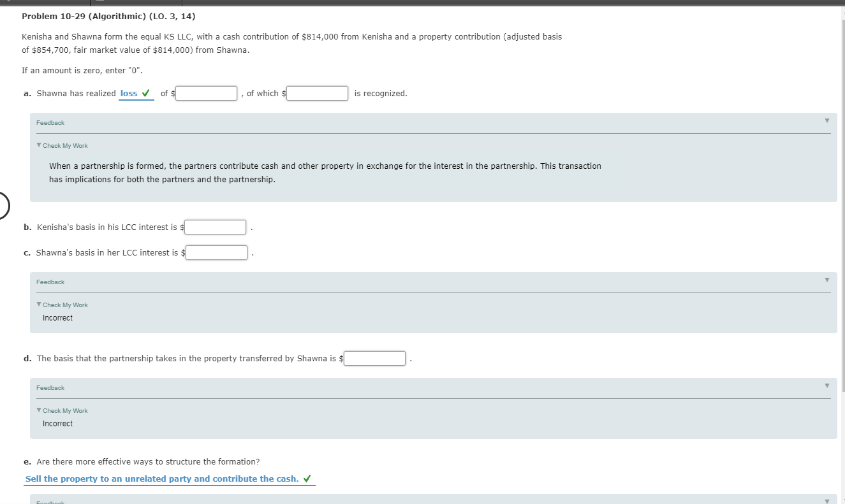Click the recognized amount input field

[x=317, y=93]
